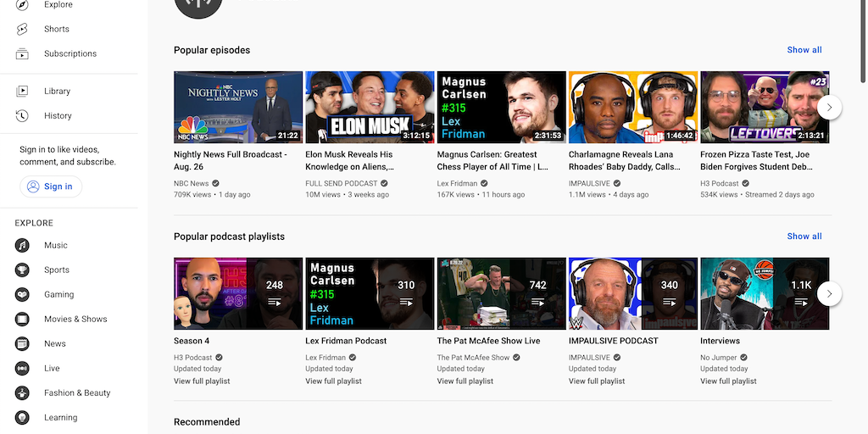The image size is (868, 434).
Task: Click the Live broadcast icon
Action: tap(23, 368)
